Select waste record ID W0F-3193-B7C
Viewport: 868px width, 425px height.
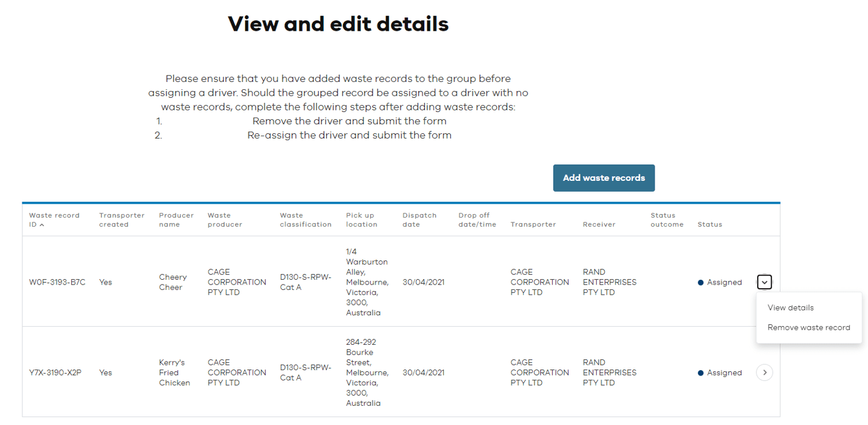(x=57, y=282)
